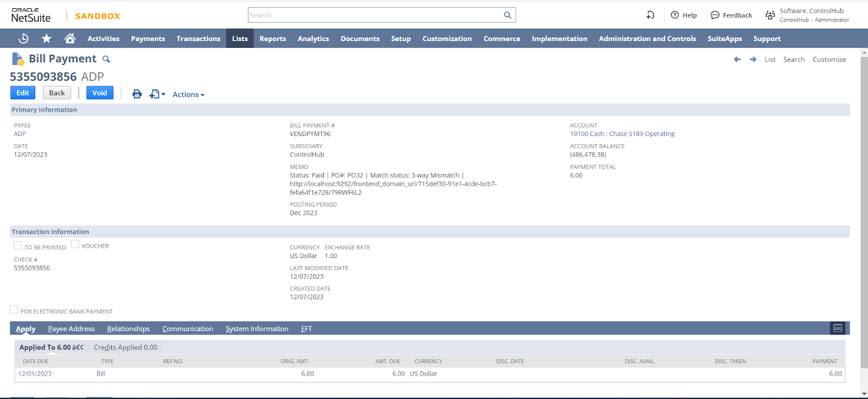Open the Make Copy/New icon dropdown
868x399 pixels.
click(157, 94)
